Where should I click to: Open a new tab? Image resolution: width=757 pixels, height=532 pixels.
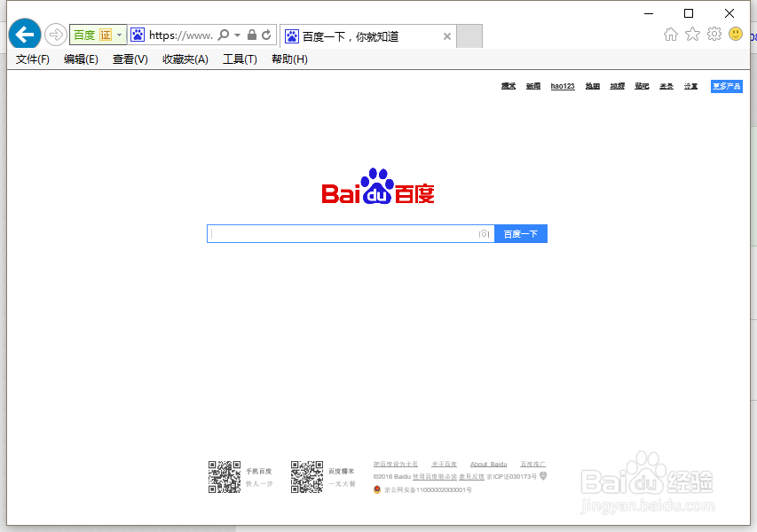click(469, 36)
